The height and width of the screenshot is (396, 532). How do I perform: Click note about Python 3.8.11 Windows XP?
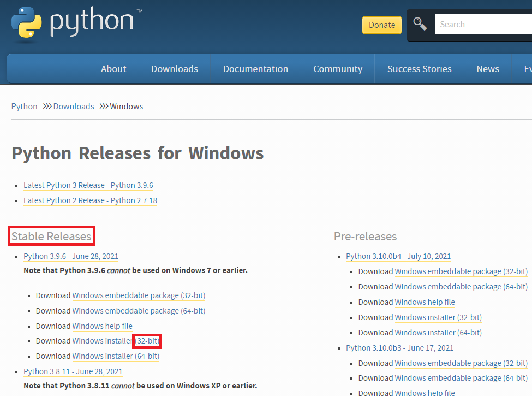coord(140,386)
